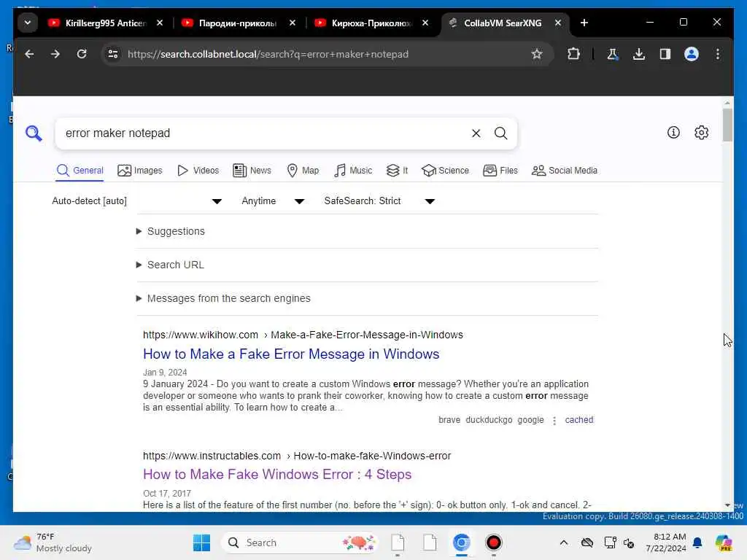
Task: Open the red record app in taskbar
Action: (x=494, y=542)
